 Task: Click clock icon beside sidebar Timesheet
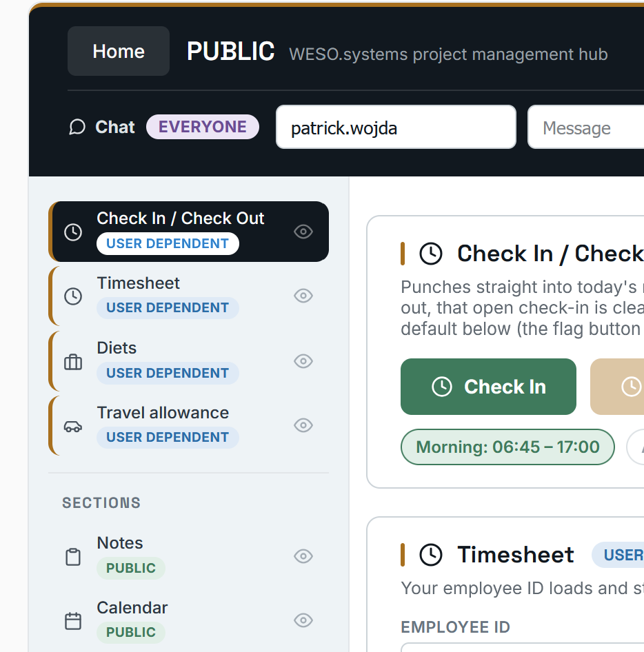tap(73, 296)
